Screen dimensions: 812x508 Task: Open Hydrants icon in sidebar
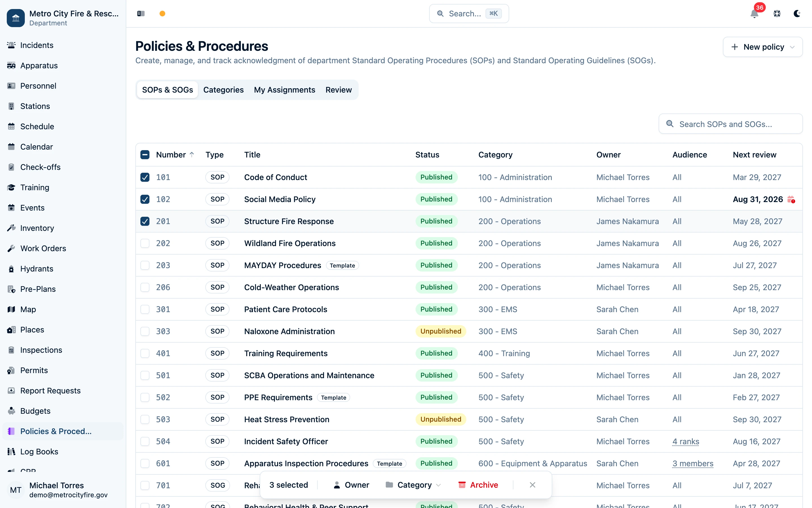pos(11,269)
